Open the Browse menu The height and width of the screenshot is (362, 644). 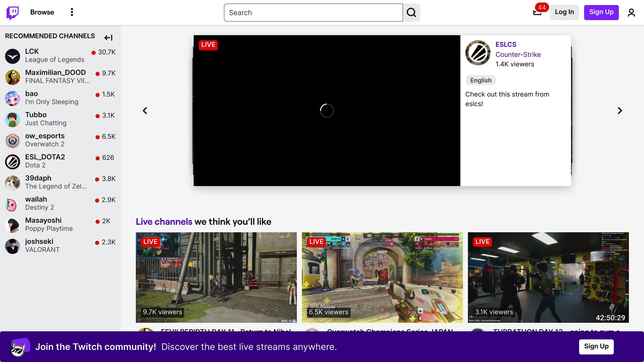click(x=42, y=12)
